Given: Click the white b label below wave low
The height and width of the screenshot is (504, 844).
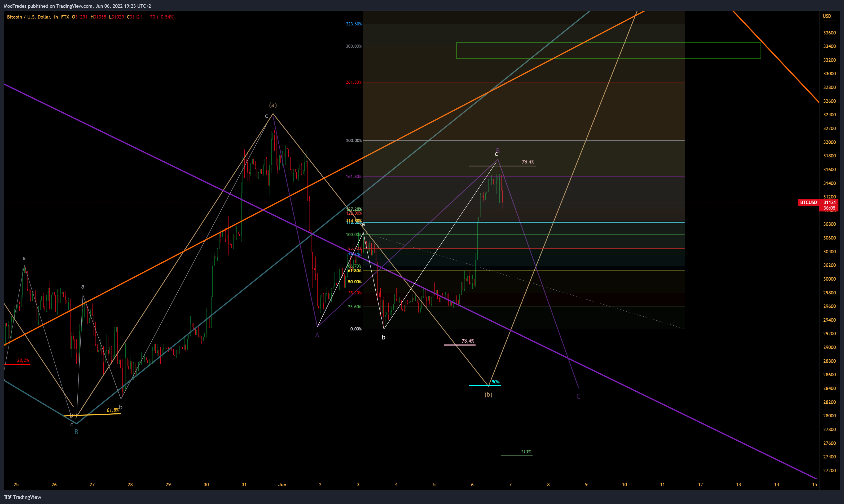Looking at the screenshot, I should click(x=384, y=337).
